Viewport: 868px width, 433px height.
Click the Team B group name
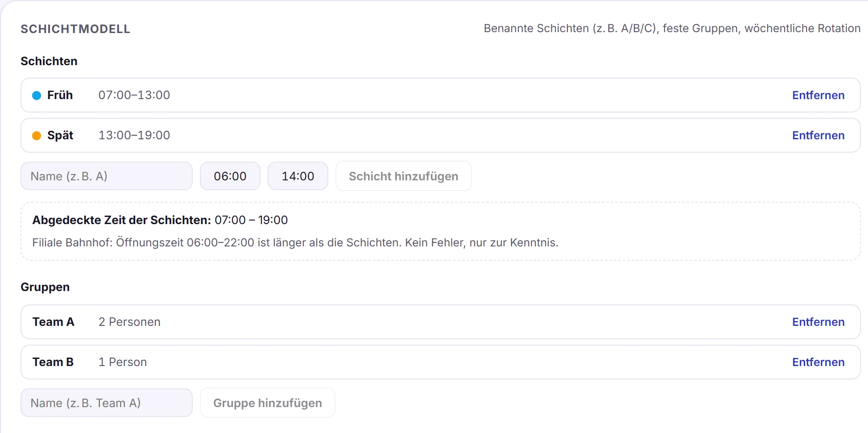pos(53,362)
